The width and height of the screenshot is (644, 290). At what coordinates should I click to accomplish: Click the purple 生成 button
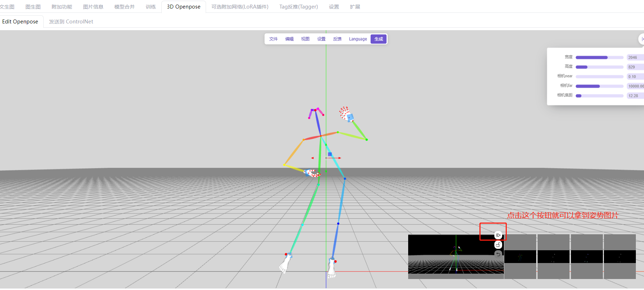[379, 39]
